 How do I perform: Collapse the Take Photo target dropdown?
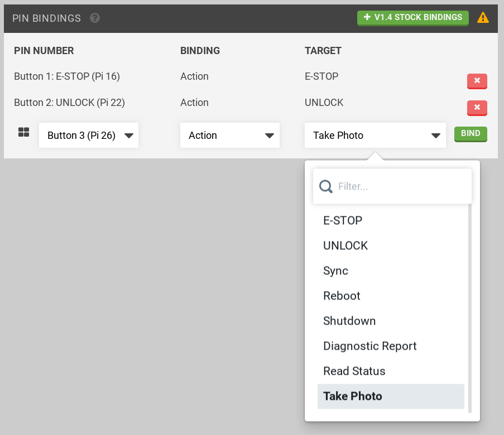tap(375, 136)
